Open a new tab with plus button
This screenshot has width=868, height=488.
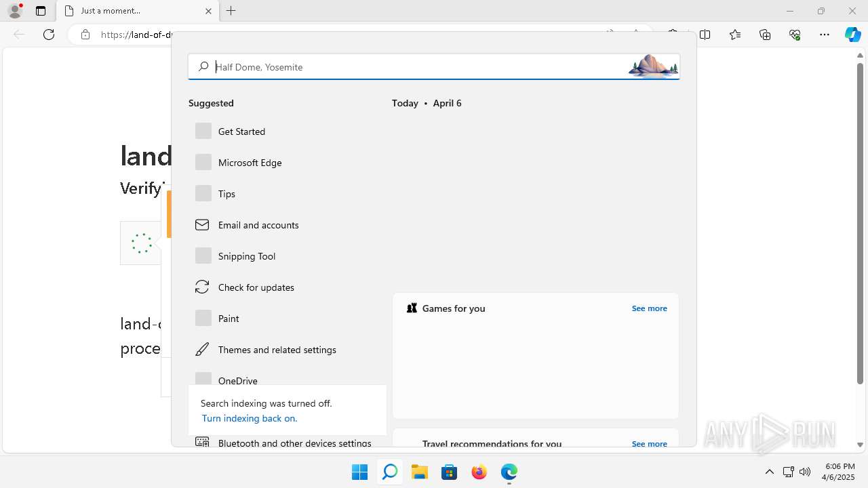tap(231, 11)
